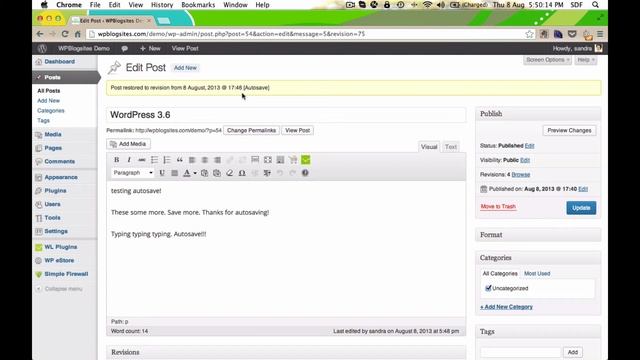Apply underline formatting
This screenshot has height=360, width=640.
(x=162, y=173)
